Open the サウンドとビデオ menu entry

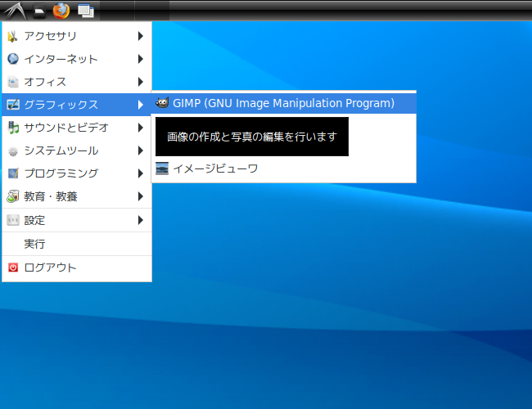(77, 128)
